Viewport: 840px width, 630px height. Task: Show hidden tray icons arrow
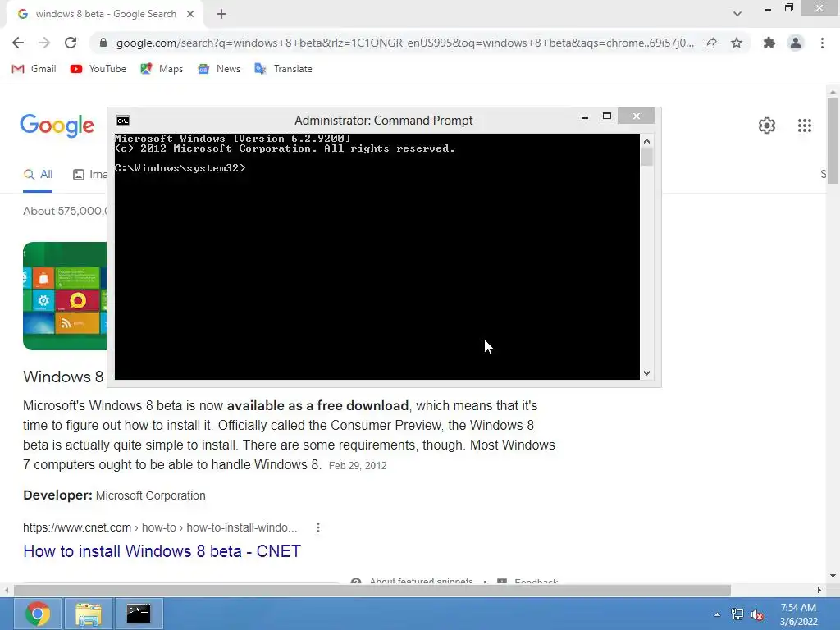(717, 614)
